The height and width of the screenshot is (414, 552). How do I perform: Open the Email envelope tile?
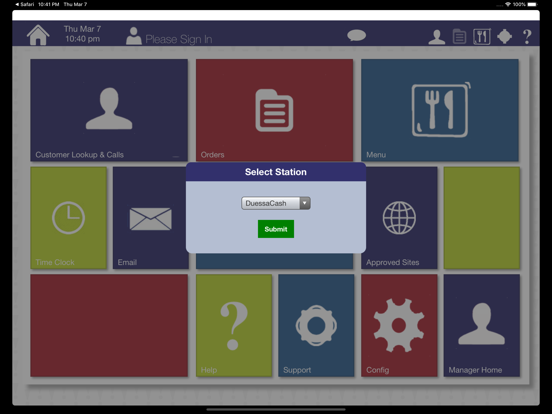[151, 218]
